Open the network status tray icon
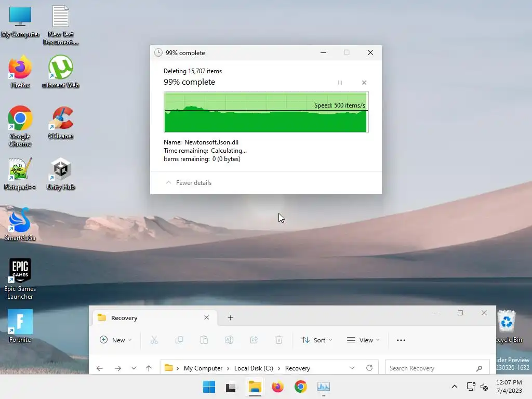 pos(471,387)
